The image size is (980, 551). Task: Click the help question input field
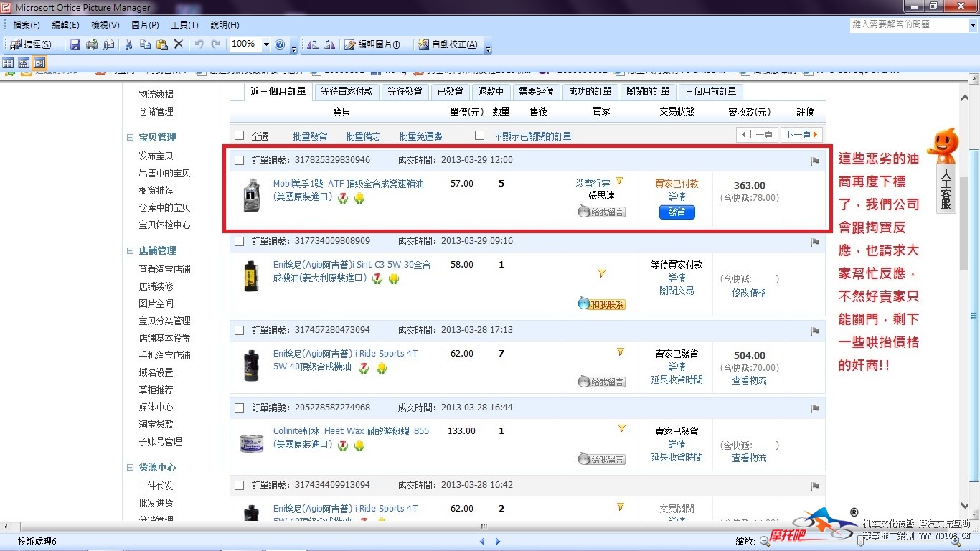908,24
